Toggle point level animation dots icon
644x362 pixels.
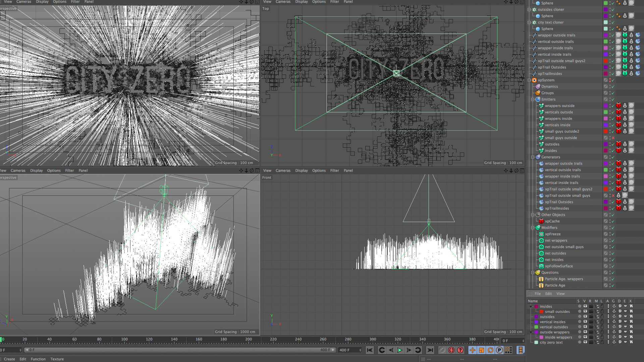click(508, 350)
